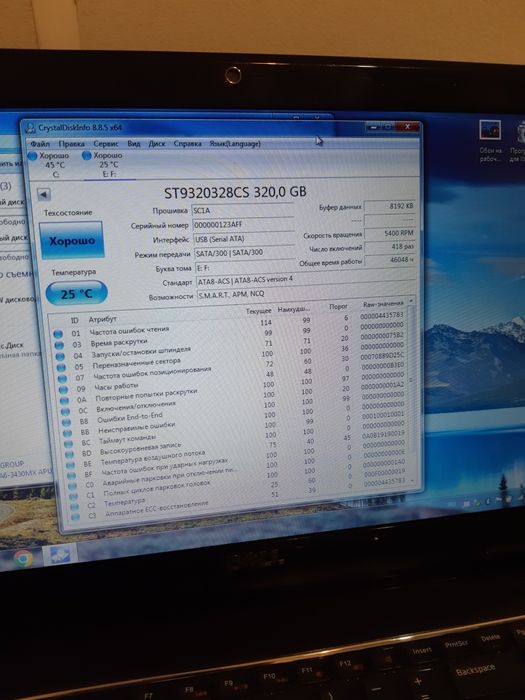Click the total work hours value 46048 ч
The image size is (525, 700).
click(390, 260)
